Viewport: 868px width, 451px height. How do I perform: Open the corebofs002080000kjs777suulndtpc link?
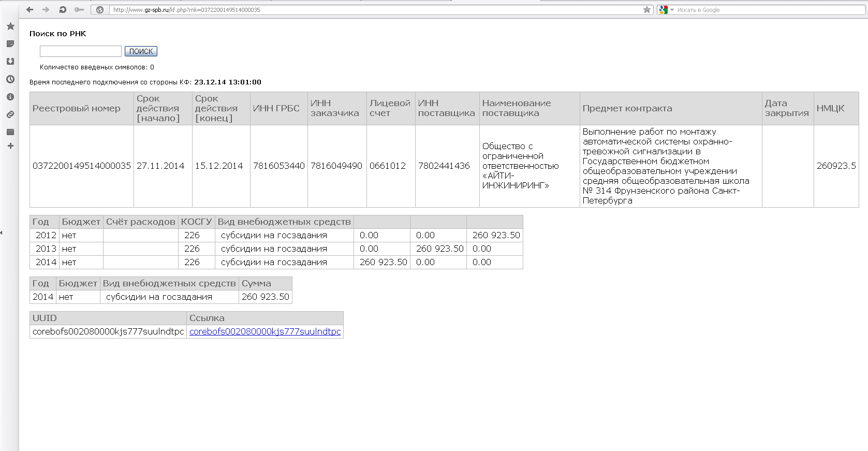(x=265, y=331)
